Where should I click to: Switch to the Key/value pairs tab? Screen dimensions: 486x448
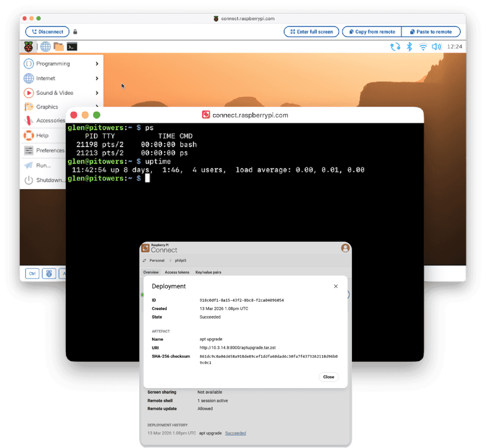pos(208,272)
